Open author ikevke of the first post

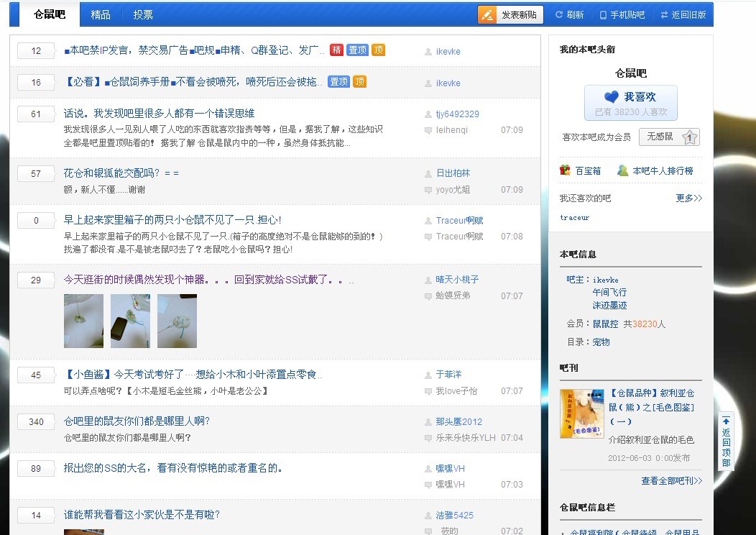pyautogui.click(x=448, y=52)
